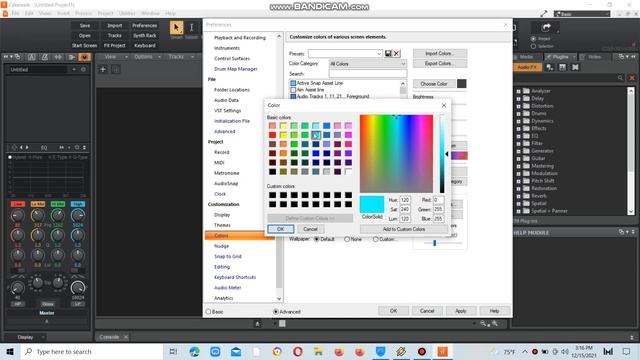This screenshot has width=640, height=360.
Task: Pick the red basic color swatch
Action: click(x=272, y=135)
